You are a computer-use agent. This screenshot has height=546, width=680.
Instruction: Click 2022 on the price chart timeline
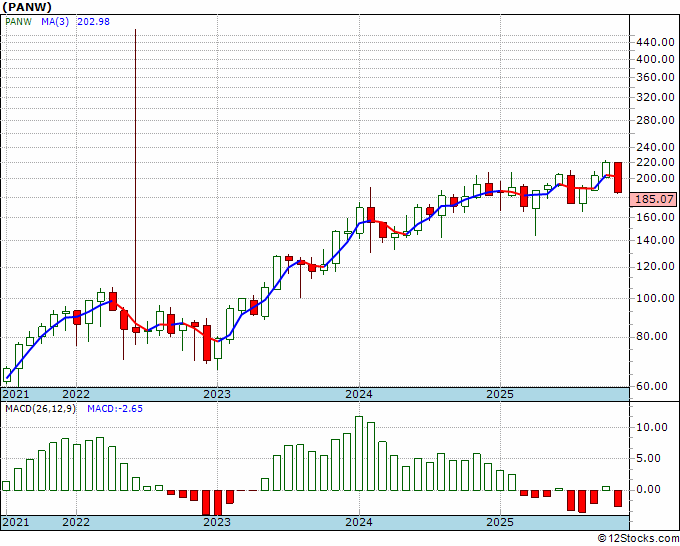76,394
